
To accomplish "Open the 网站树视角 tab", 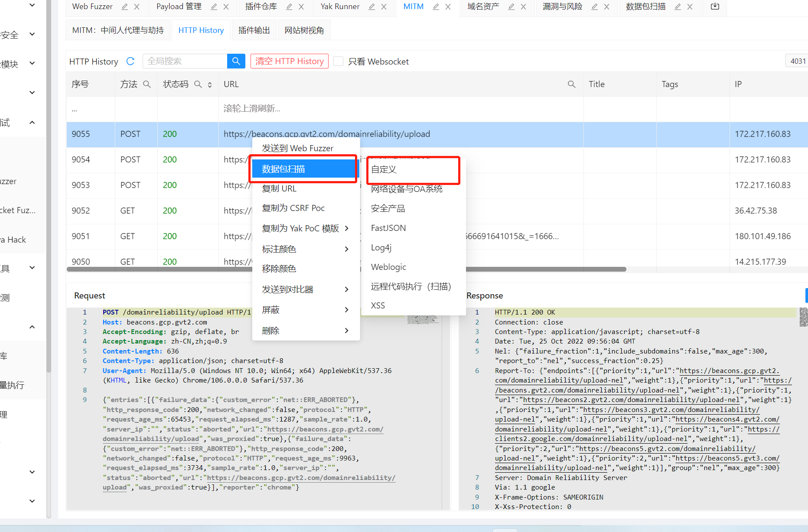I will pyautogui.click(x=304, y=30).
